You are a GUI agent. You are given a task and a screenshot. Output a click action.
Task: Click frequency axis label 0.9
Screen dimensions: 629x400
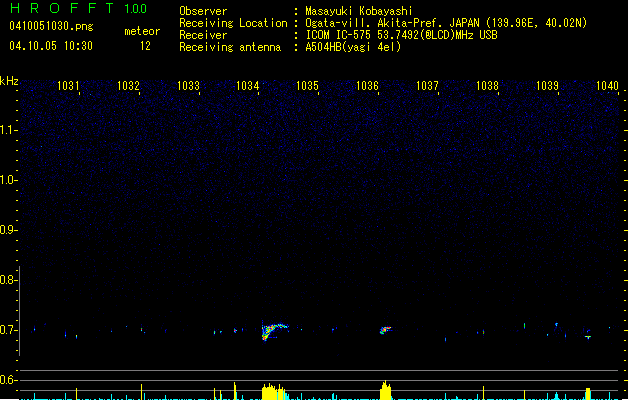coord(8,230)
